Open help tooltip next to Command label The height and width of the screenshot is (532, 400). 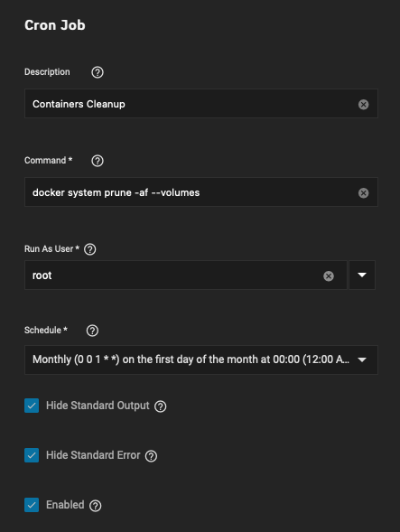[98, 161]
